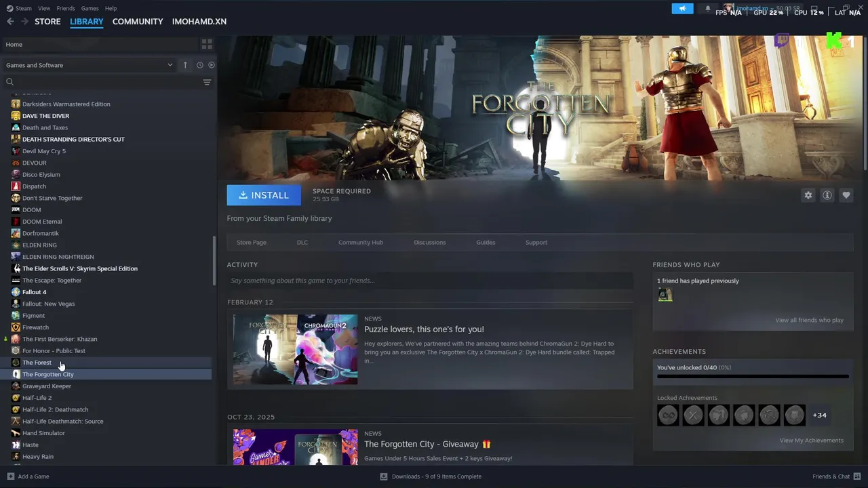
Task: Open notifications bell icon
Action: (708, 9)
